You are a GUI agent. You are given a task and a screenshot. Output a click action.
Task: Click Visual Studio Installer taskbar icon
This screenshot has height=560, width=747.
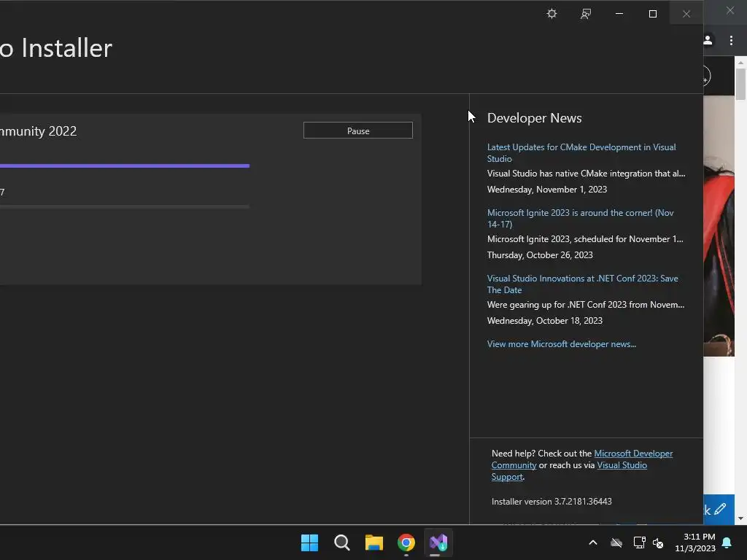tap(438, 542)
